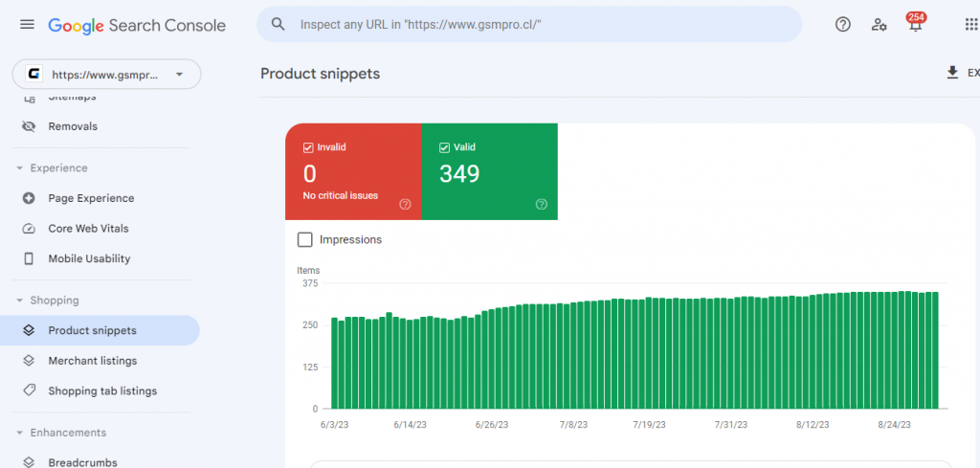
Task: Click the 7/8/23 date axis label
Action: point(573,425)
